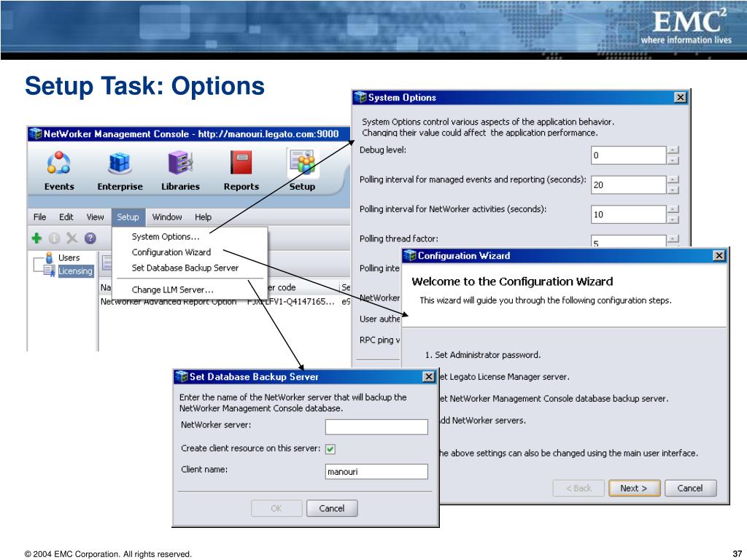Select Users in the tree
This screenshot has height=560, width=747.
[x=69, y=257]
